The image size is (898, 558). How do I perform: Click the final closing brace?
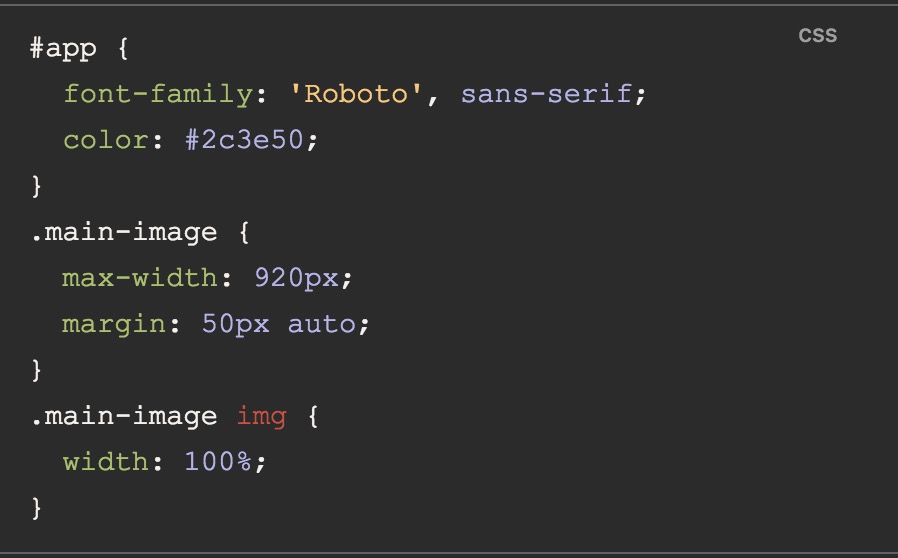click(x=37, y=508)
